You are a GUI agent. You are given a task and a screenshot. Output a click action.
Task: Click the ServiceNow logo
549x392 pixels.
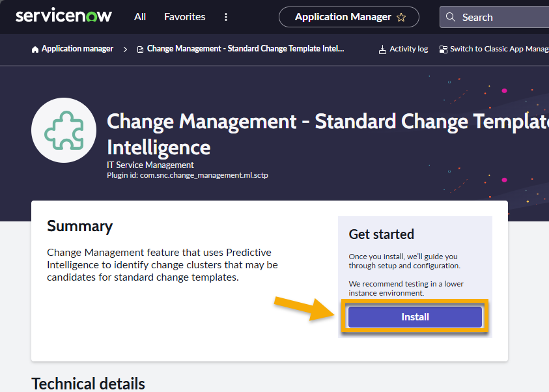[x=63, y=16]
